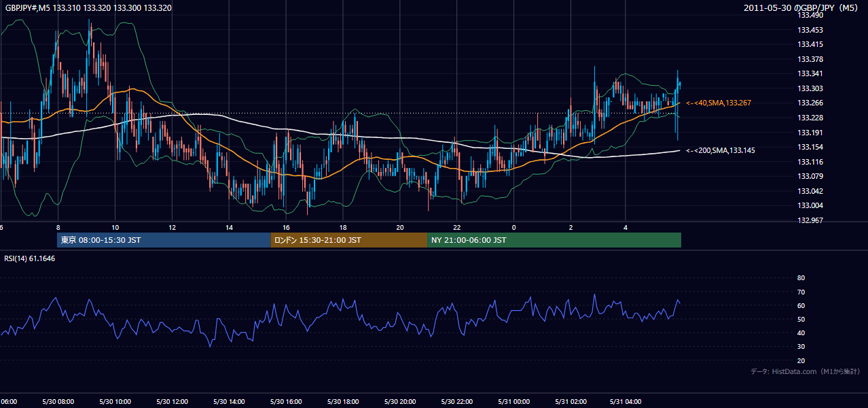Image resolution: width=868 pixels, height=408 pixels.
Task: Click the NY 21:00-06:00 JST session bar
Action: pyautogui.click(x=554, y=240)
